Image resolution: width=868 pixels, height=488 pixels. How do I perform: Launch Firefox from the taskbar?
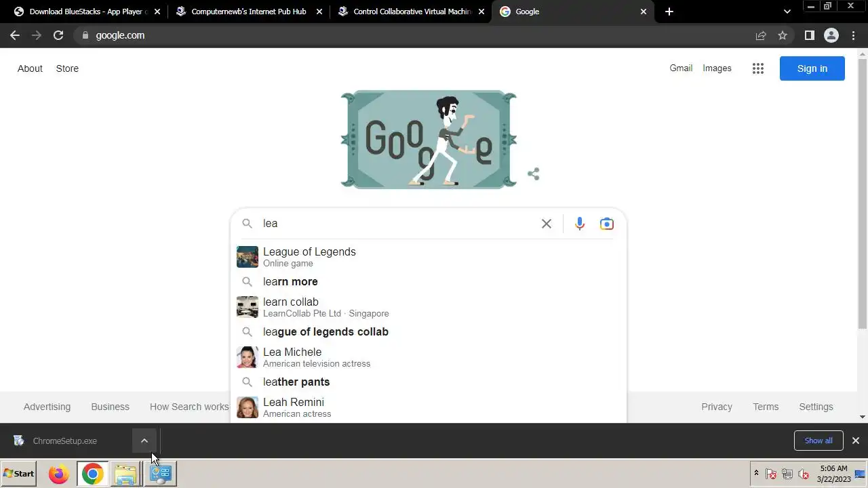(x=59, y=474)
